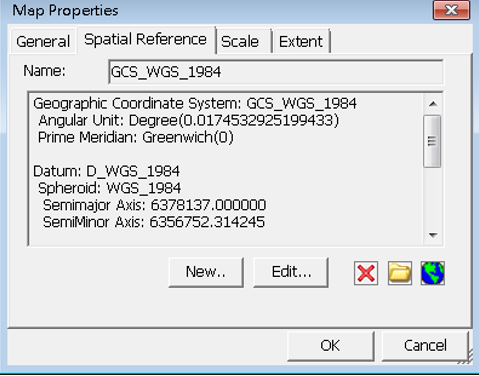
Task: Open the yellow folder import icon
Action: (399, 273)
